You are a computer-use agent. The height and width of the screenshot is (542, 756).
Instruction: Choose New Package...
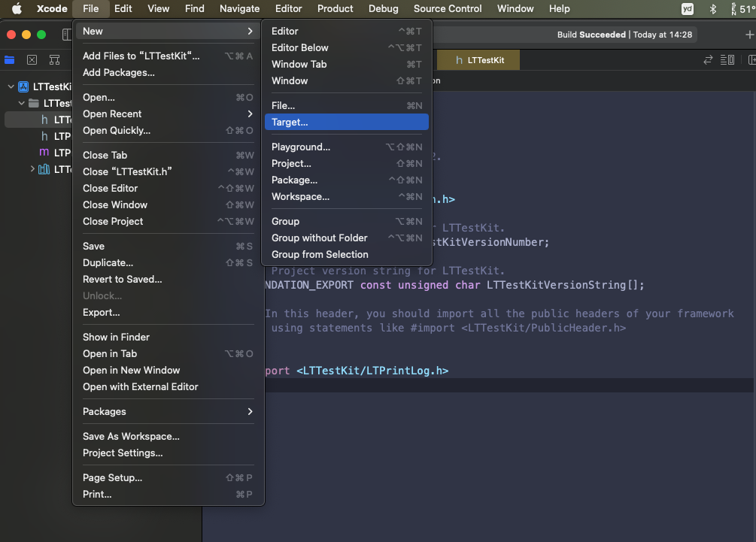tap(347, 180)
